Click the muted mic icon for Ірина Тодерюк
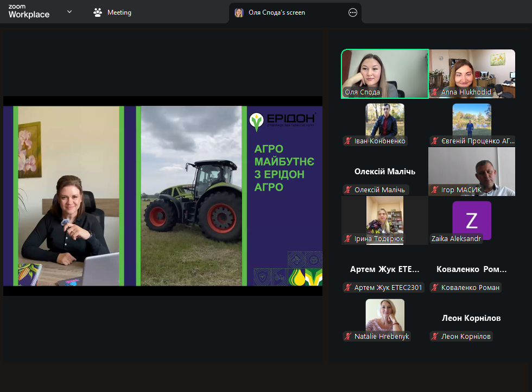 348,239
